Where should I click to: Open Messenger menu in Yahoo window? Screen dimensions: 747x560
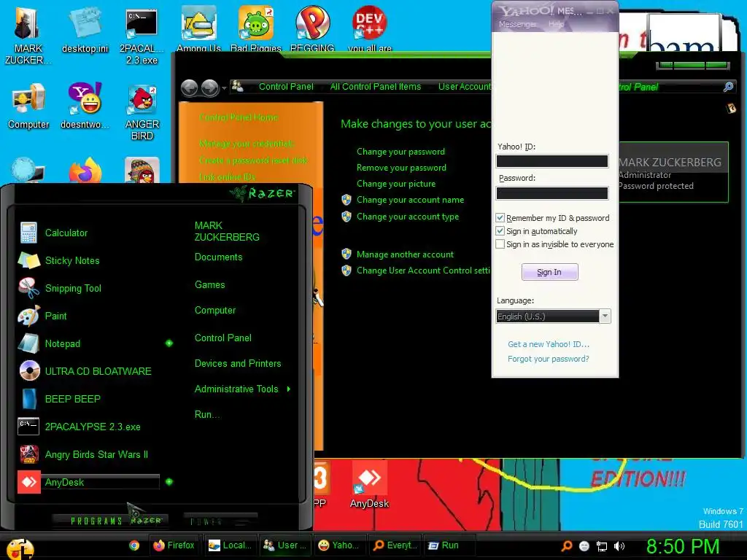[517, 24]
